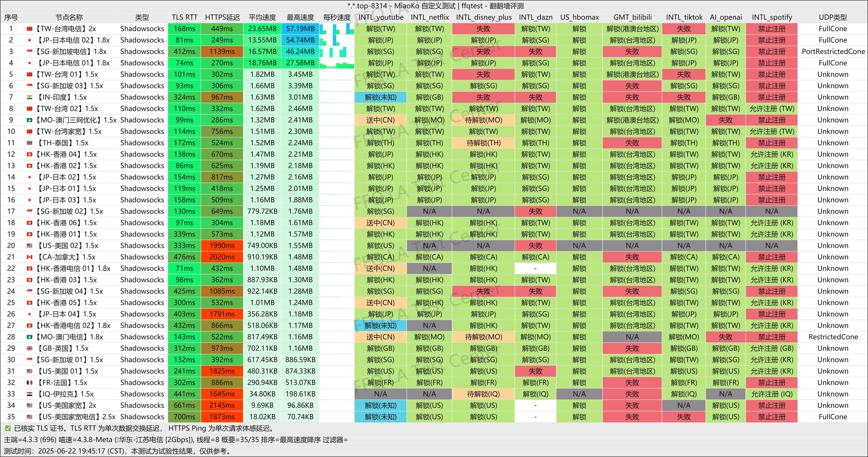The image size is (868, 457).
Task: Click the Japan flag beside JP-日本电信 02
Action: 29,40
